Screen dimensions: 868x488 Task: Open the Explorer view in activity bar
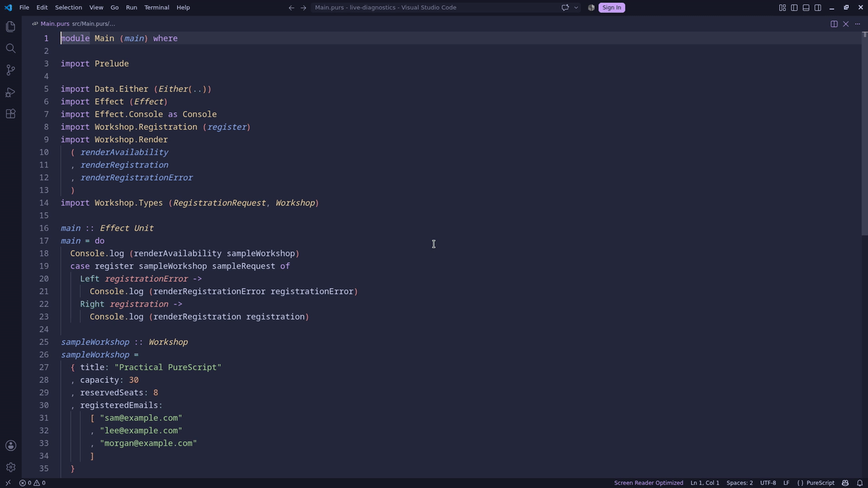[x=10, y=26]
